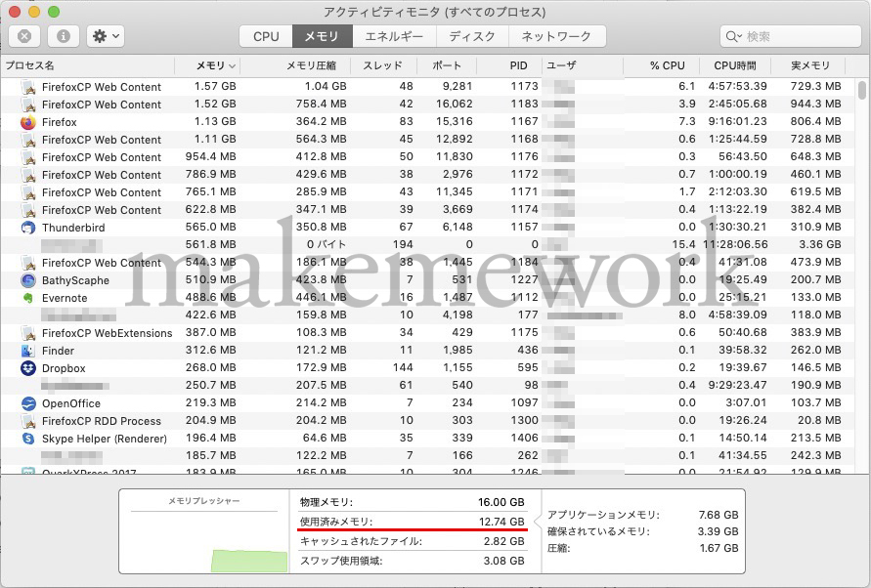Viewport: 871px width, 588px height.
Task: Sort by ユーザ column header
Action: click(x=583, y=65)
